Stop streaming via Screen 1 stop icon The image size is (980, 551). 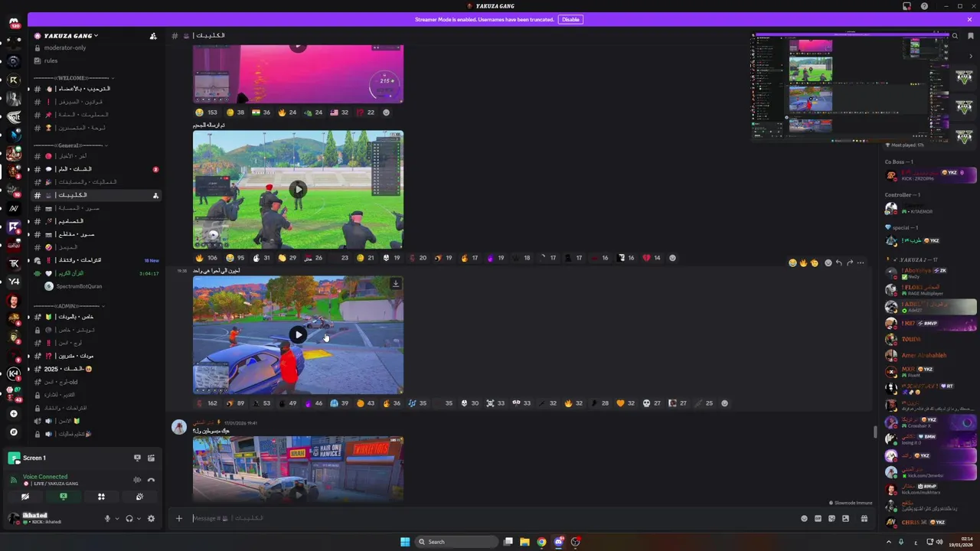(x=137, y=458)
